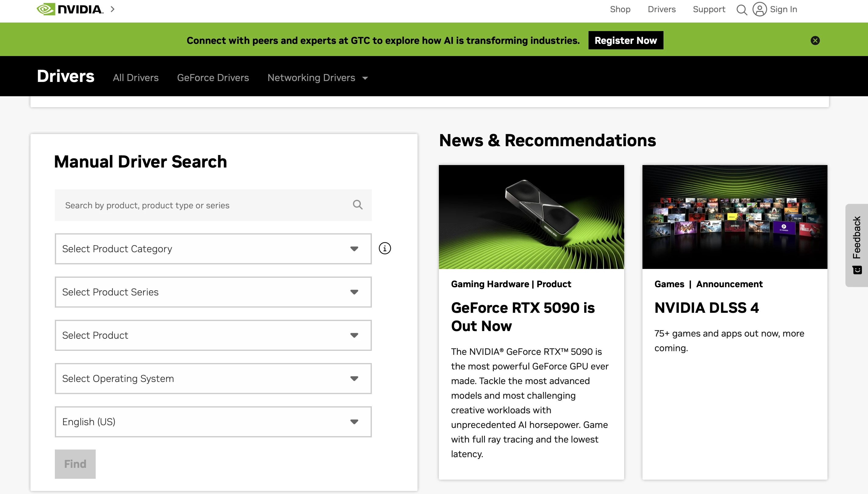This screenshot has height=494, width=868.
Task: Click the DLSS 4 games wall thumbnail
Action: (x=735, y=217)
